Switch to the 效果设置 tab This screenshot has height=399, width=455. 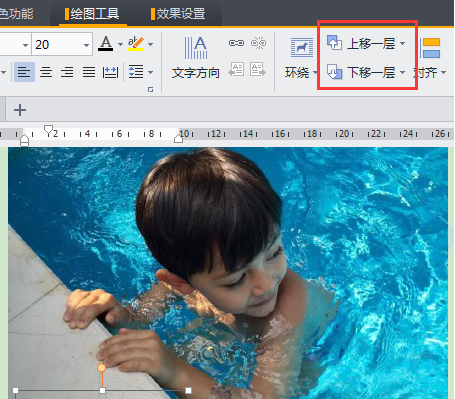pyautogui.click(x=178, y=14)
